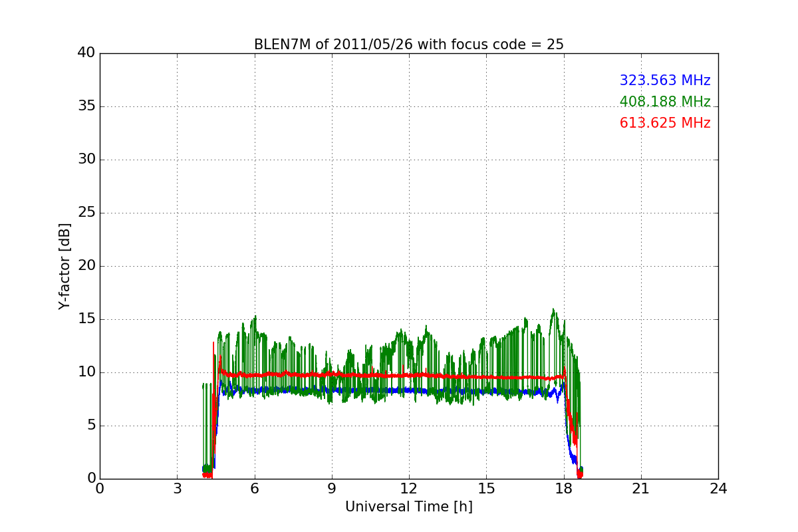Click the x-axis tick label 3
Image resolution: width=798 pixels, height=532 pixels.
coord(177,488)
